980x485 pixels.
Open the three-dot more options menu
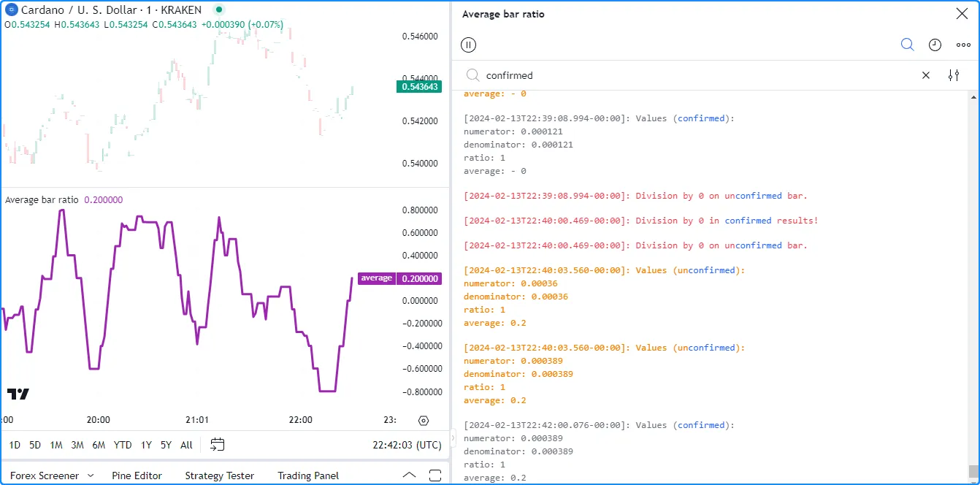(963, 45)
